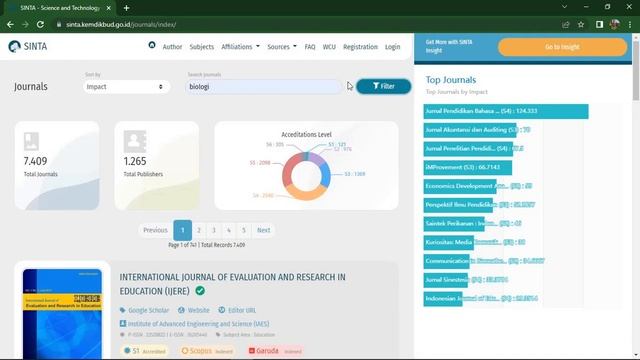
Task: Select page 3 in pagination
Action: [x=214, y=230]
